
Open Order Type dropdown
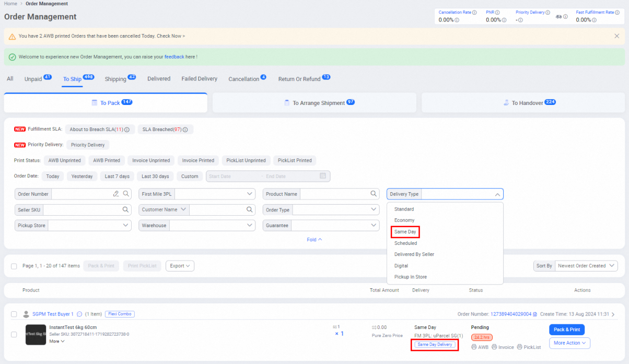pyautogui.click(x=321, y=209)
